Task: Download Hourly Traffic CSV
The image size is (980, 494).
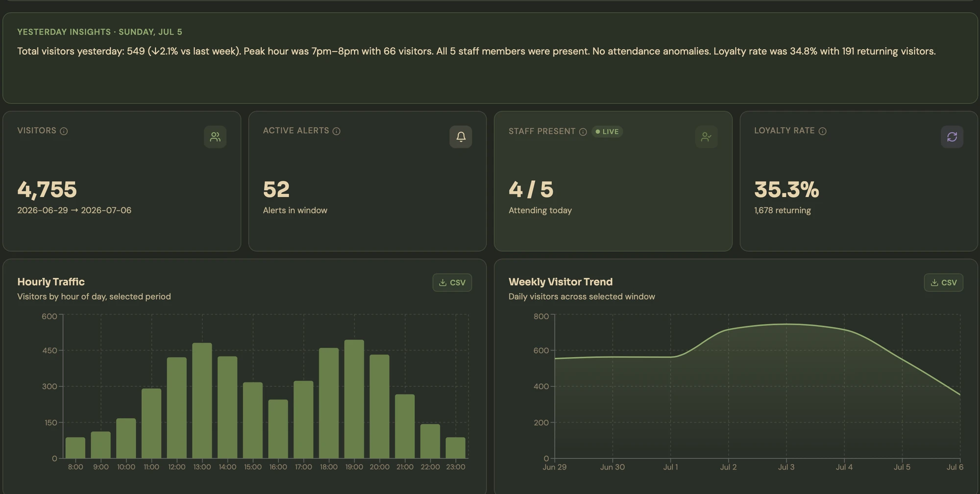Action: (x=452, y=282)
